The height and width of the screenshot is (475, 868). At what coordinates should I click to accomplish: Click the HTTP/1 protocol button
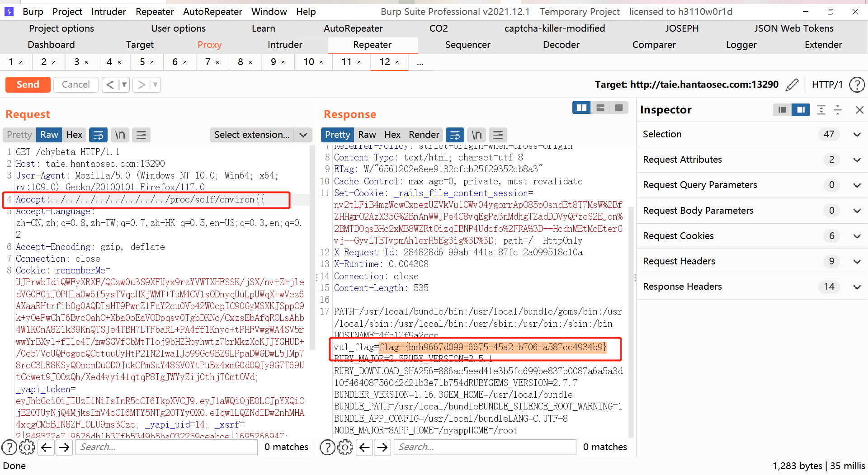(827, 85)
